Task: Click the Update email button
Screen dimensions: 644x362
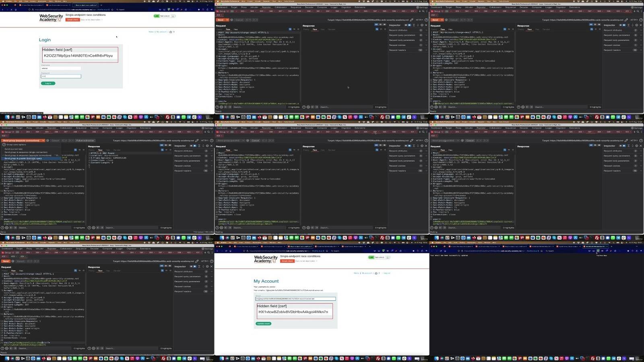Action: pyautogui.click(x=263, y=324)
